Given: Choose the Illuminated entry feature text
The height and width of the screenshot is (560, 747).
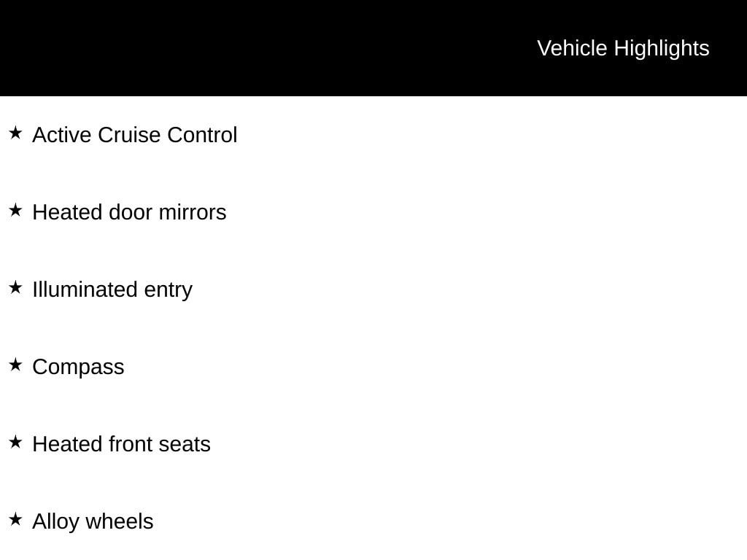Looking at the screenshot, I should pos(112,290).
